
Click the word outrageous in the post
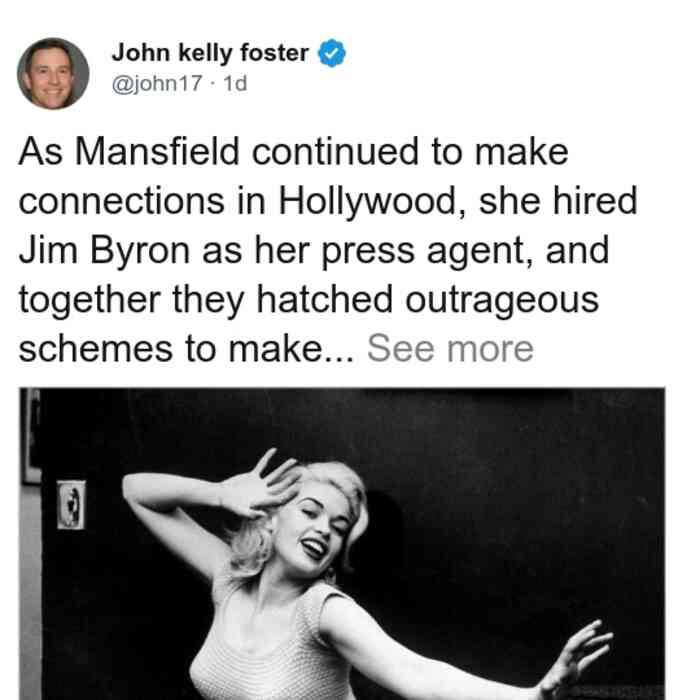tap(502, 300)
